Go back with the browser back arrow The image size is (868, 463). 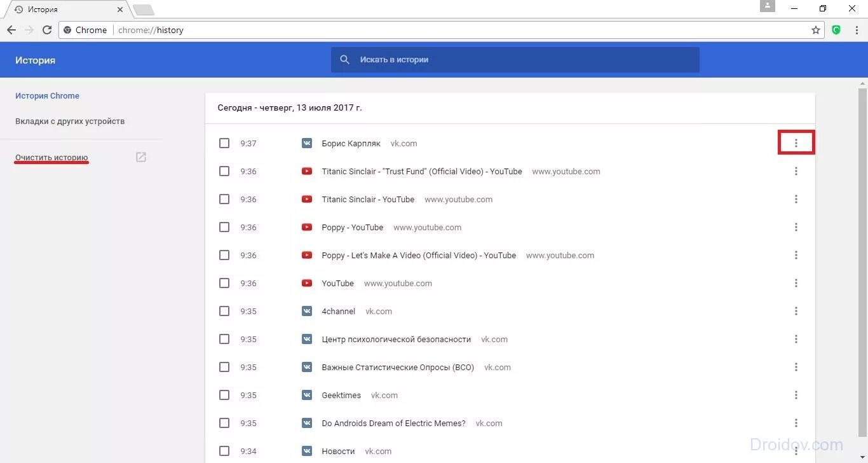click(x=11, y=30)
